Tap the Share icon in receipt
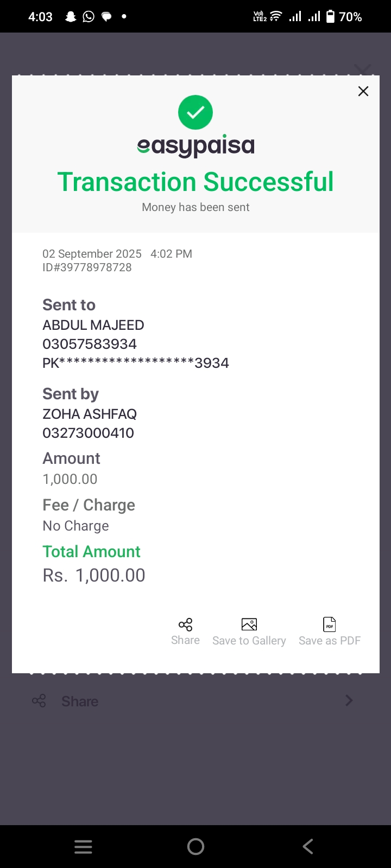 [x=185, y=624]
